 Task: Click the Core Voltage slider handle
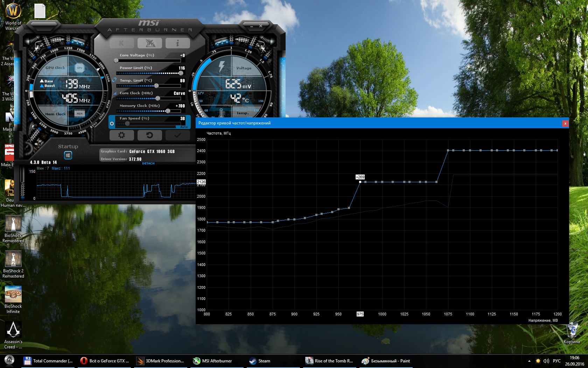tap(116, 61)
